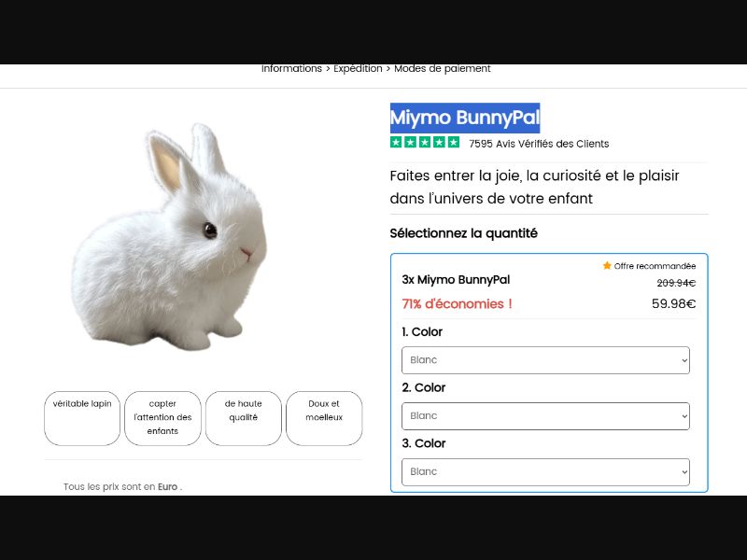The image size is (747, 560).
Task: Open the 3. Color dropdown
Action: coord(545,471)
